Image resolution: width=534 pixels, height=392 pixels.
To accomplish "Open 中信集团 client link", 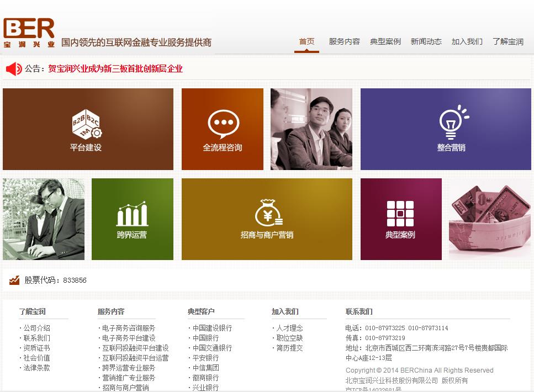I will [x=205, y=368].
